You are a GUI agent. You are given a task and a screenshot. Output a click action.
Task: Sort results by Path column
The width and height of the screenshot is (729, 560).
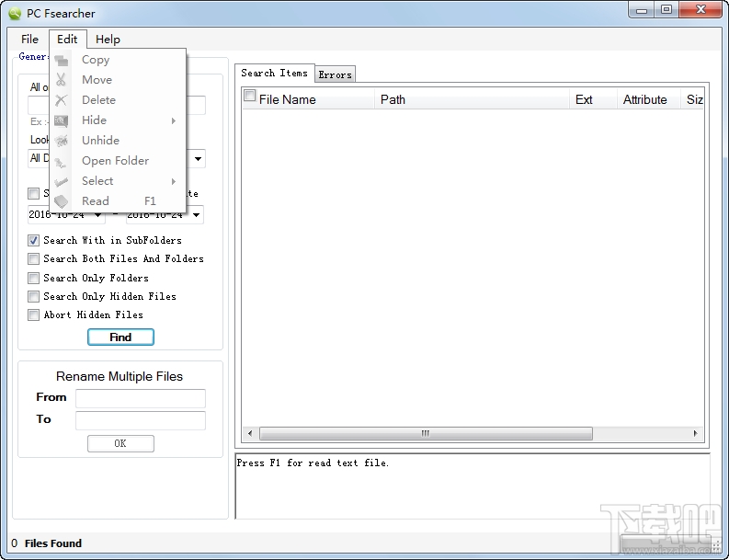coord(472,99)
